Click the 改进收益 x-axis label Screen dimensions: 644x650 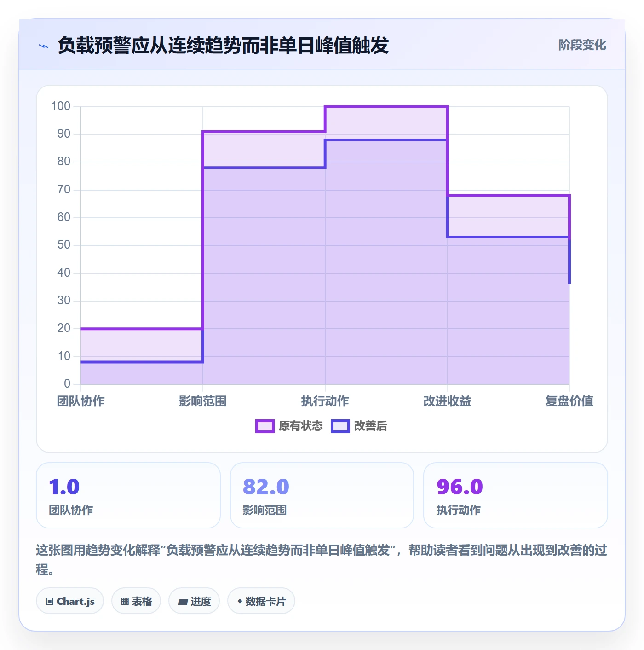pos(447,401)
